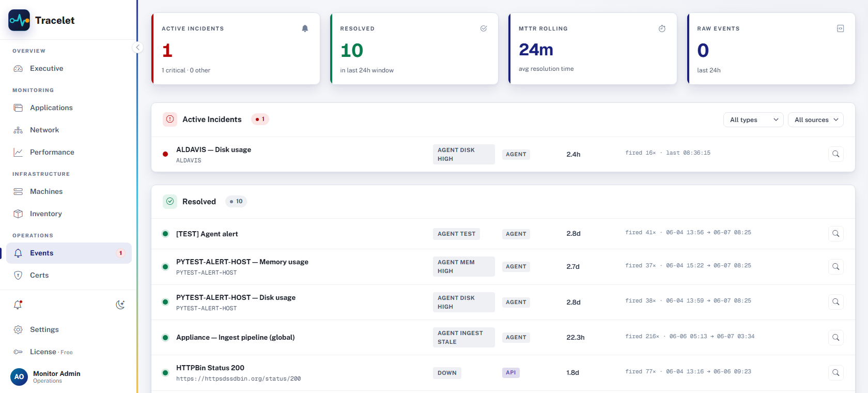Click the AGENT MEM HIGH tag
This screenshot has height=393, width=868.
pos(464,266)
